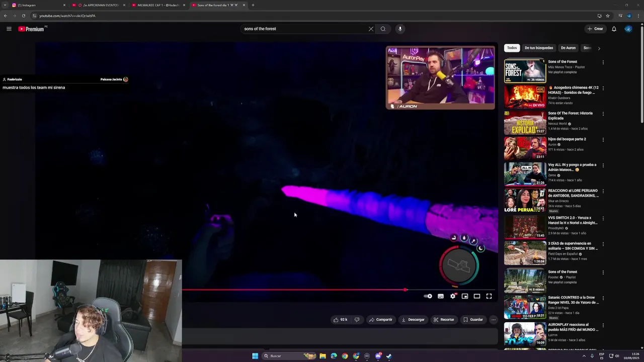Open the more actions ellipsis below the video

[493, 320]
